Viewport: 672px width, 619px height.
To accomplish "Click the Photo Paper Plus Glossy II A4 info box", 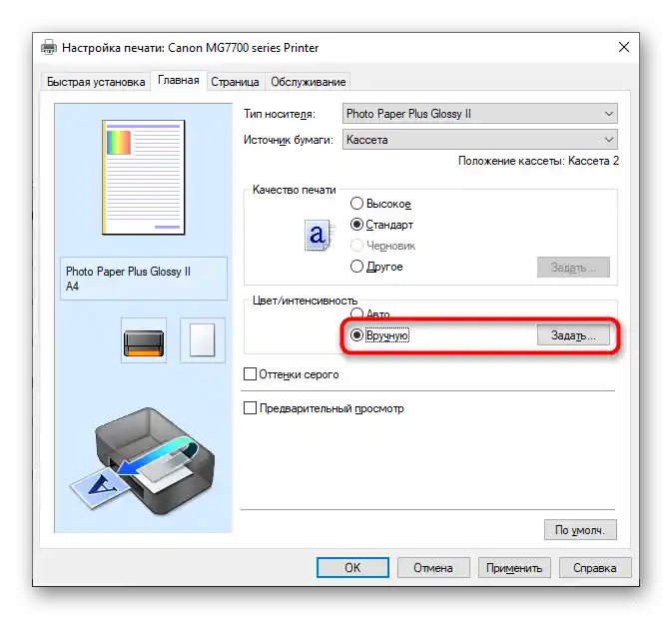I will click(144, 279).
